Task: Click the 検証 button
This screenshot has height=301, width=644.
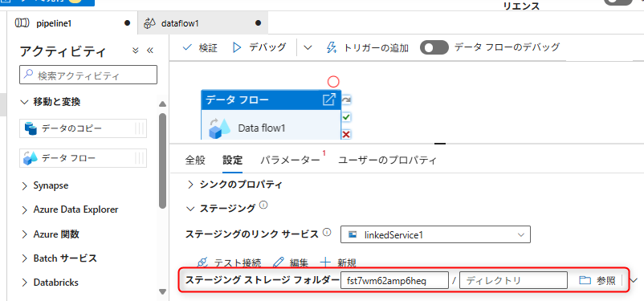Action: 200,47
